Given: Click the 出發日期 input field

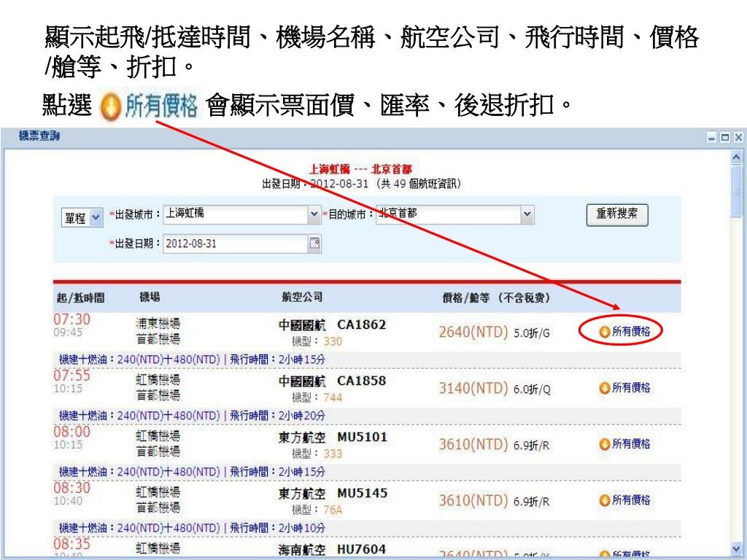Looking at the screenshot, I should pos(236,244).
